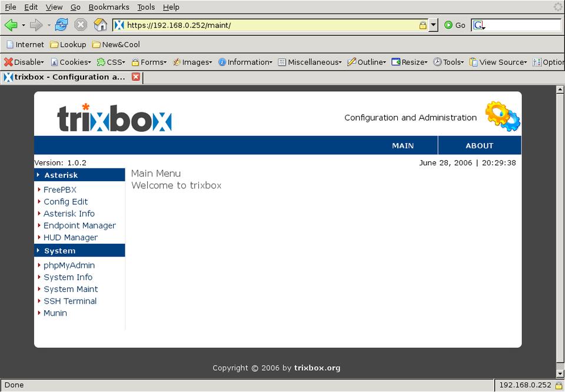Open the Forms toolbar menu
This screenshot has height=392, width=565.
point(149,62)
